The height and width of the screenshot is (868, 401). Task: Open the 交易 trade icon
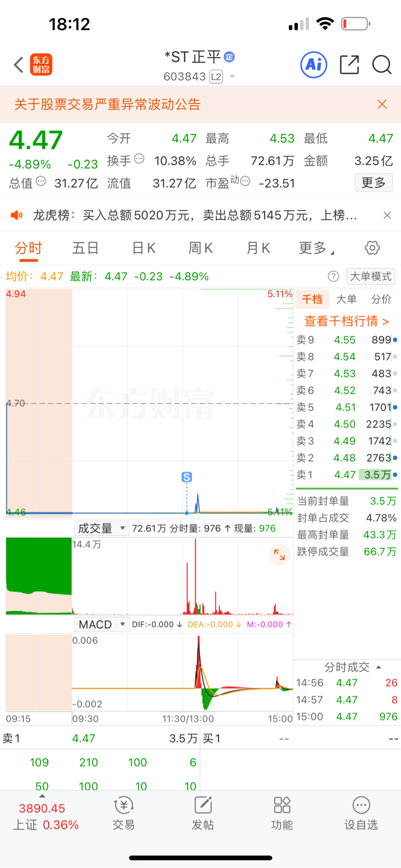pos(124,814)
